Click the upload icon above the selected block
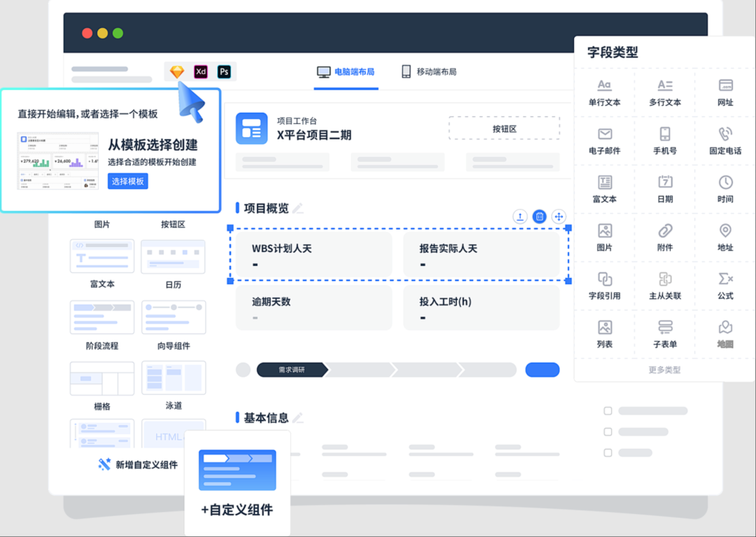 coord(519,216)
